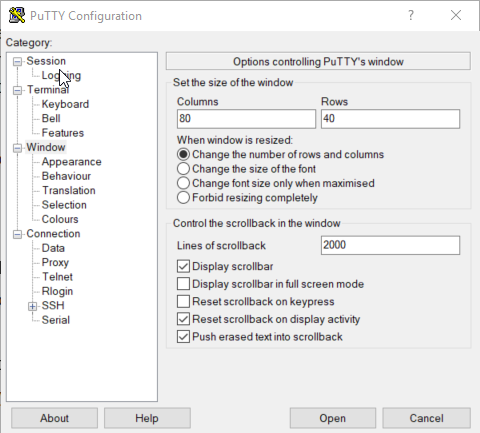This screenshot has width=480, height=433.
Task: Collapse the Session tree node
Action: pos(17,61)
